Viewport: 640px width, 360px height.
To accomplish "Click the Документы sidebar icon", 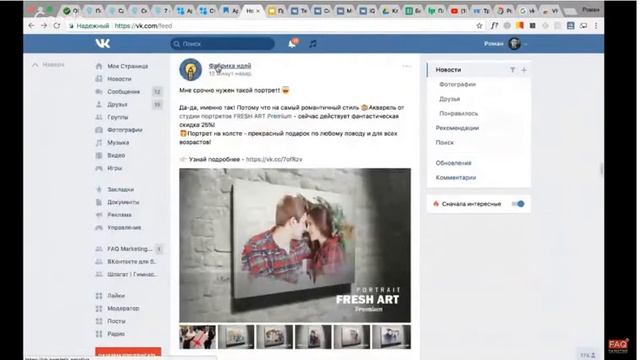I will (x=99, y=202).
